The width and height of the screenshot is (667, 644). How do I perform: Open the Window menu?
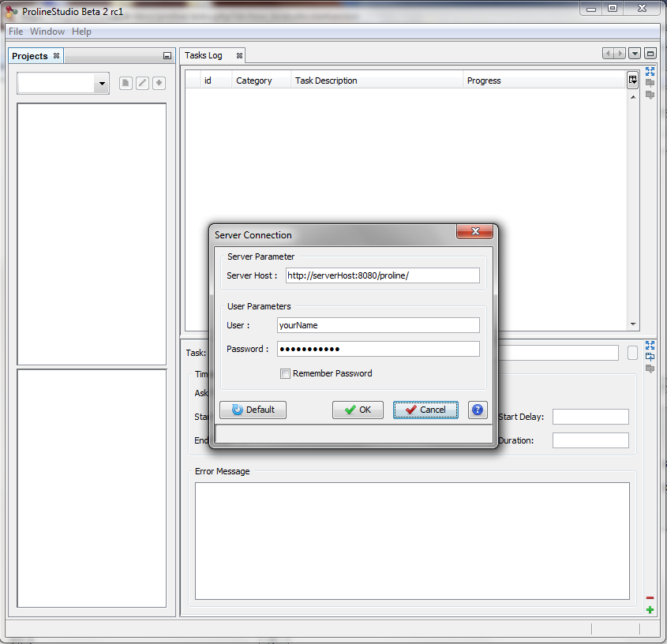pos(47,32)
